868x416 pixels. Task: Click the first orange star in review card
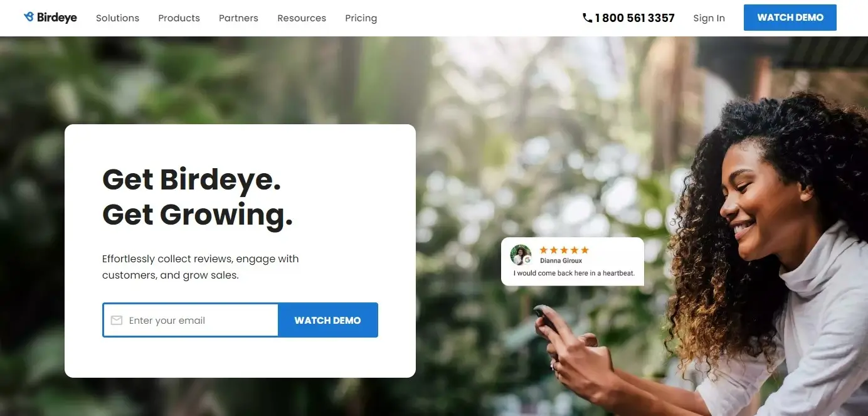coord(544,250)
